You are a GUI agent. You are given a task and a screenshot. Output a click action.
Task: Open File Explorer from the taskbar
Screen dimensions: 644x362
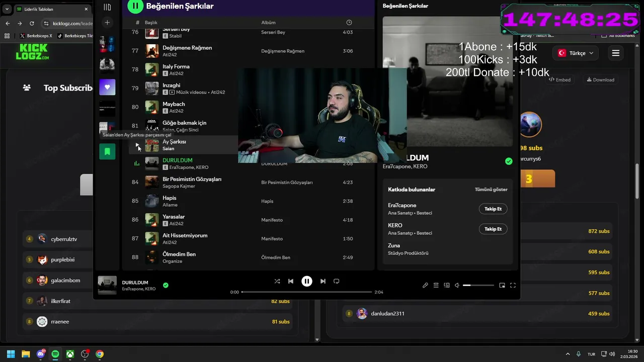[x=26, y=354]
